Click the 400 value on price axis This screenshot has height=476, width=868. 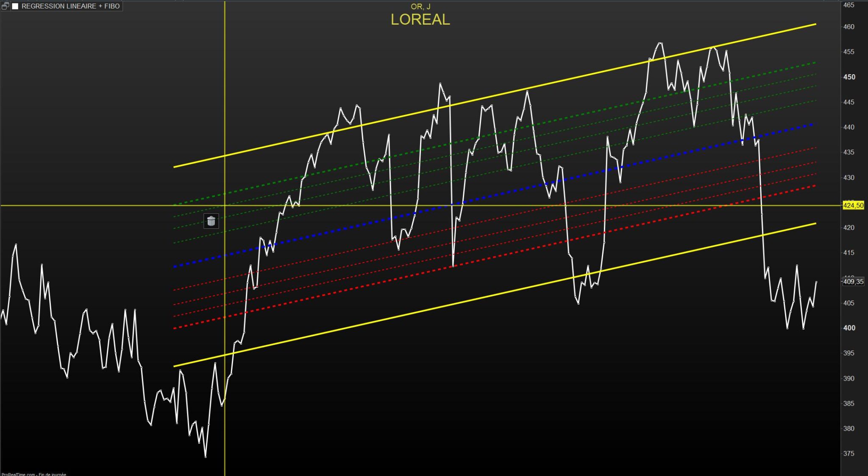coord(849,328)
